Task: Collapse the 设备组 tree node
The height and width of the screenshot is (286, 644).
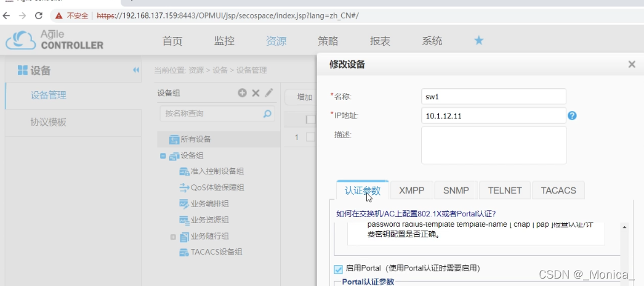Action: [x=163, y=156]
